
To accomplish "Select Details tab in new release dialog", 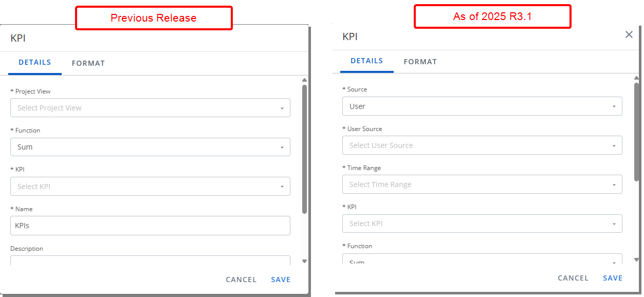I will [367, 61].
